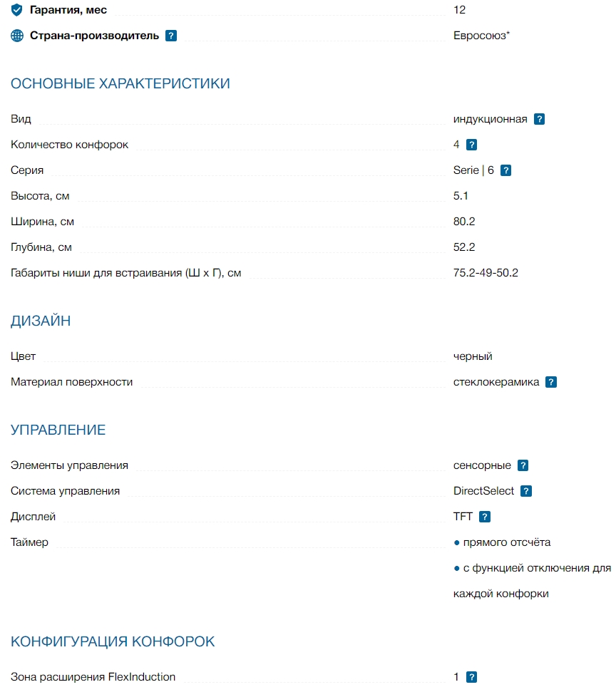This screenshot has height=697, width=616.
Task: Show DirectSelect help tooltip
Action: tap(526, 492)
